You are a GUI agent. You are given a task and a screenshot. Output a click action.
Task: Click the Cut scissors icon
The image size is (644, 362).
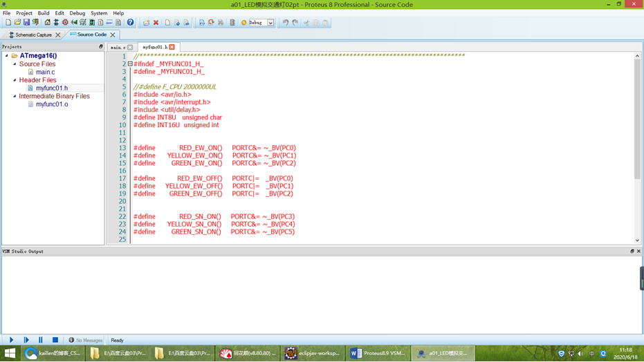point(306,23)
